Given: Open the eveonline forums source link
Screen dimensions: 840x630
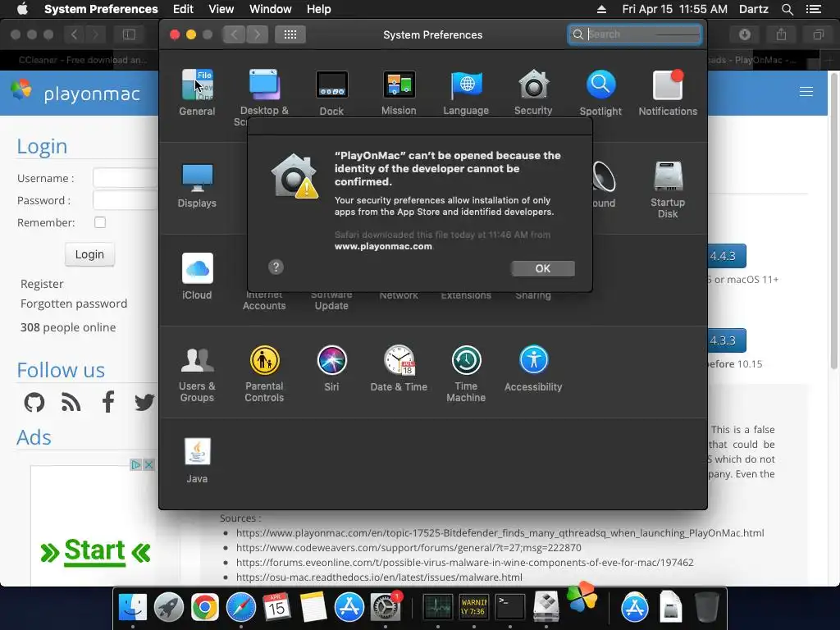Looking at the screenshot, I should [x=465, y=563].
